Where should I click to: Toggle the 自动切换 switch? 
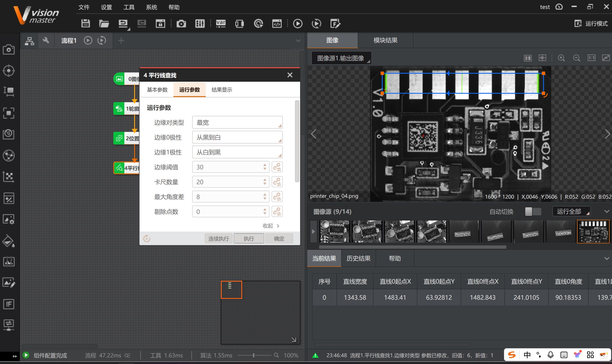[533, 211]
